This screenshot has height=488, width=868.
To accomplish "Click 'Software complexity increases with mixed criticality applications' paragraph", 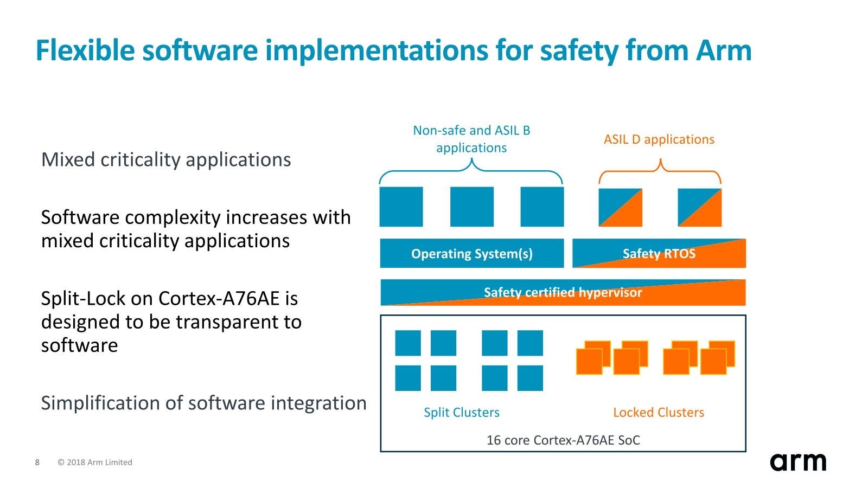I will point(196,229).
